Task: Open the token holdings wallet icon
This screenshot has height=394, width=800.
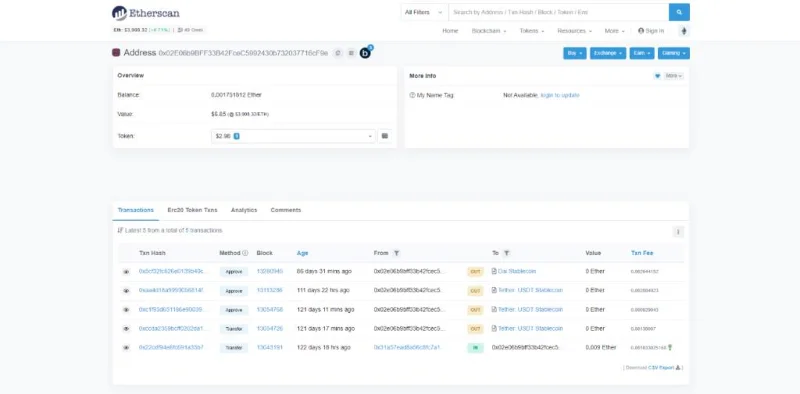Action: (385, 136)
